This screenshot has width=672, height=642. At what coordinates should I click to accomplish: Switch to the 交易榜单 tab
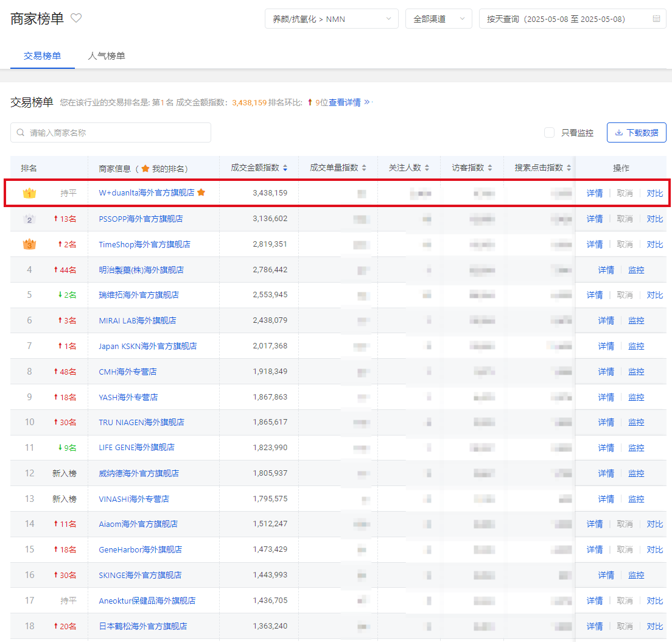tap(43, 56)
